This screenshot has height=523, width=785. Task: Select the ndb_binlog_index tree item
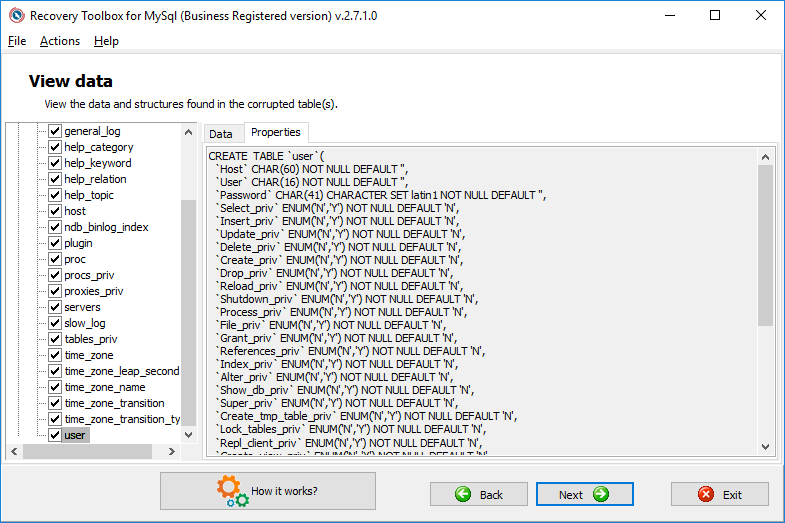106,227
